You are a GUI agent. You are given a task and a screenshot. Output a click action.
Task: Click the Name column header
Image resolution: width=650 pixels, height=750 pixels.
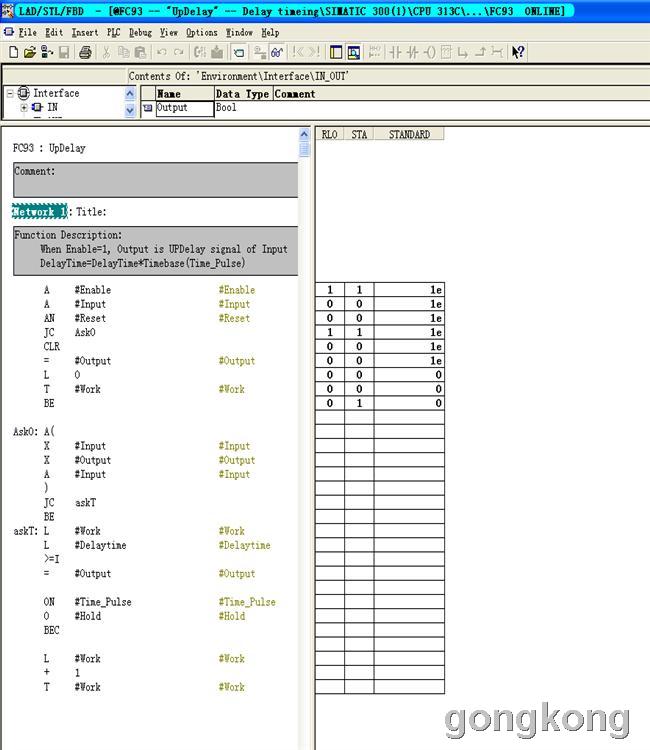[x=185, y=94]
